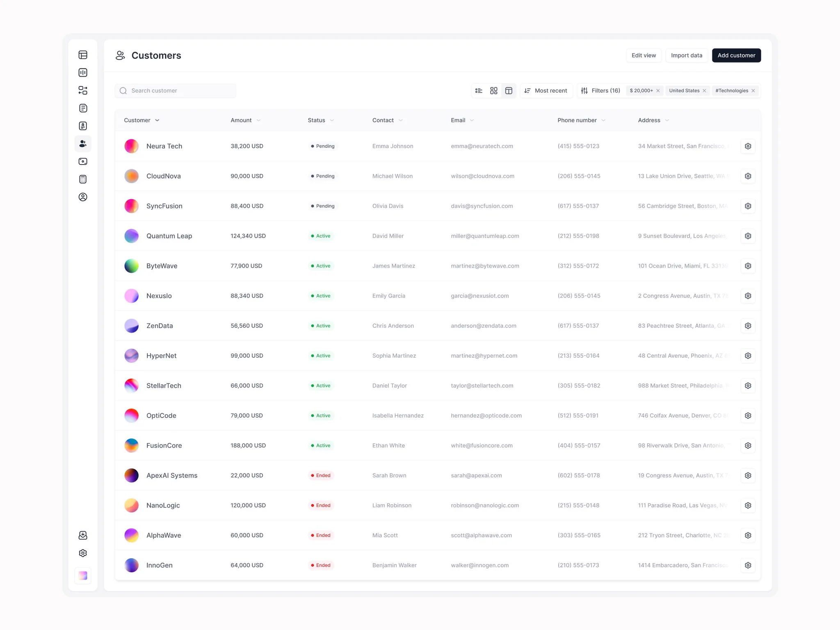Open row settings gear for HyperNet
Viewport: 840px width, 630px height.
[748, 356]
